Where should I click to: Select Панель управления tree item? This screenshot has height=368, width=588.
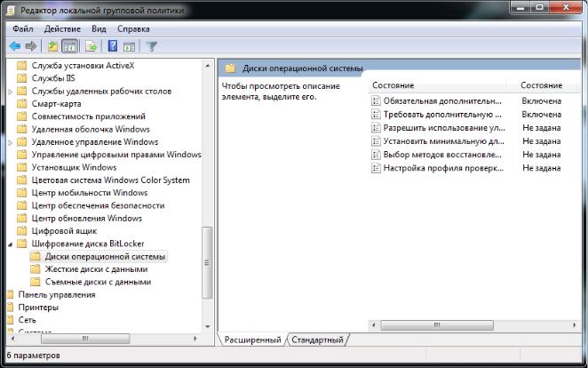[x=57, y=295]
